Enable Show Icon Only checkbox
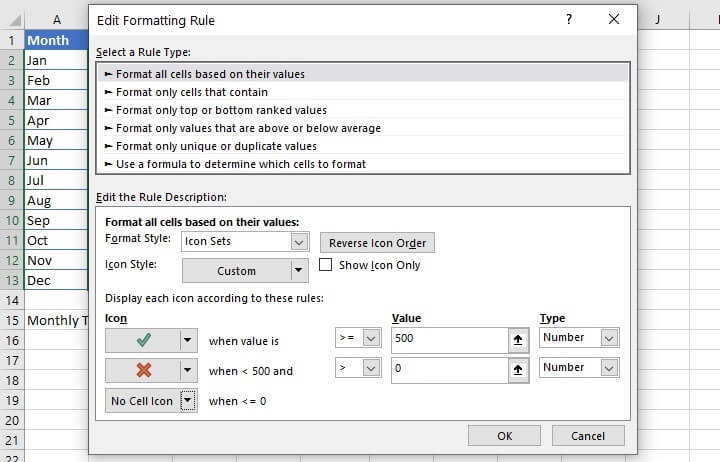This screenshot has width=720, height=462. 326,265
